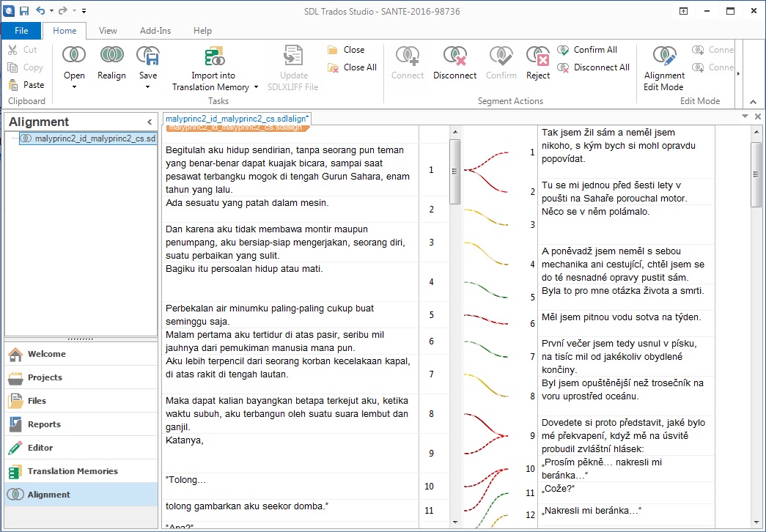Select malyprinc2_id_malyprinc2_cs file in the Alignment tree

88,138
